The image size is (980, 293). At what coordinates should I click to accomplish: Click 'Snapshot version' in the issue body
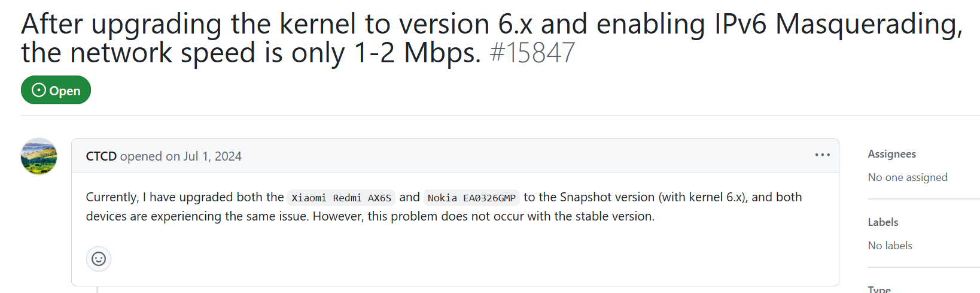(x=607, y=197)
